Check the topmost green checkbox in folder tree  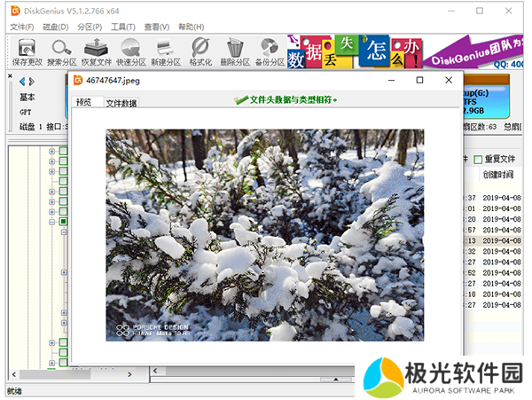[x=63, y=152]
